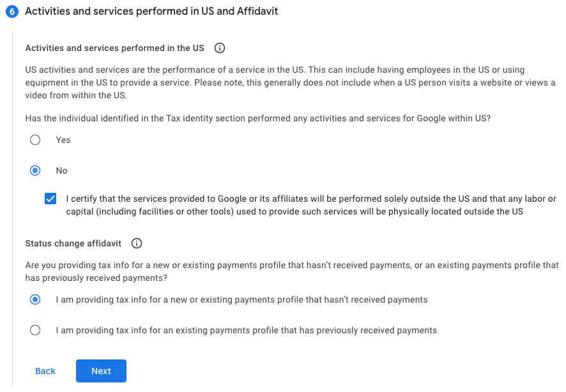Viewport: 566px width, 392px height.
Task: Go to previous step with Back
Action: coord(45,371)
